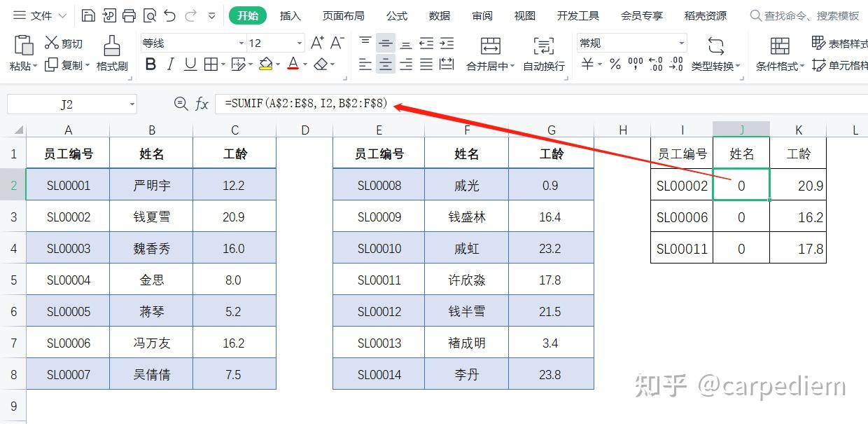Switch to the 页面布局 tab
This screenshot has width=868, height=424.
tap(343, 15)
